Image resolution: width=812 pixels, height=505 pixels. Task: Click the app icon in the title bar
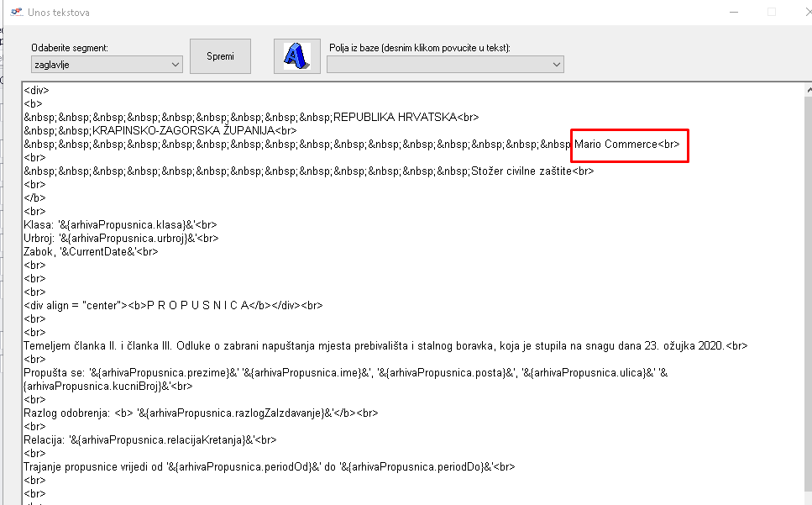coord(14,12)
